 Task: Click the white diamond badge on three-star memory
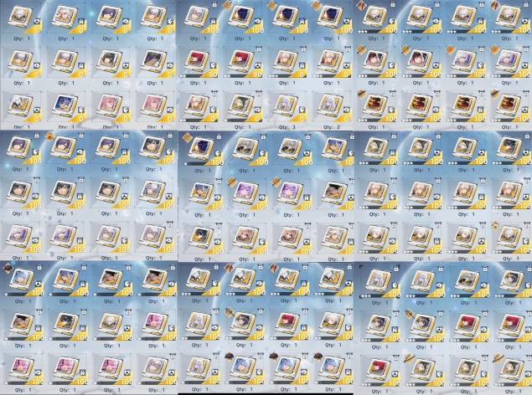click(x=495, y=225)
